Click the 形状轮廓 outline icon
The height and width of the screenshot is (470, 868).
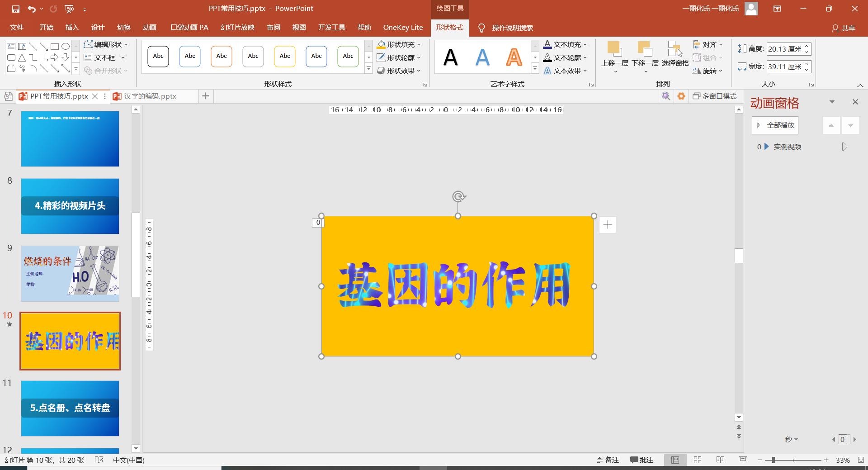click(381, 57)
